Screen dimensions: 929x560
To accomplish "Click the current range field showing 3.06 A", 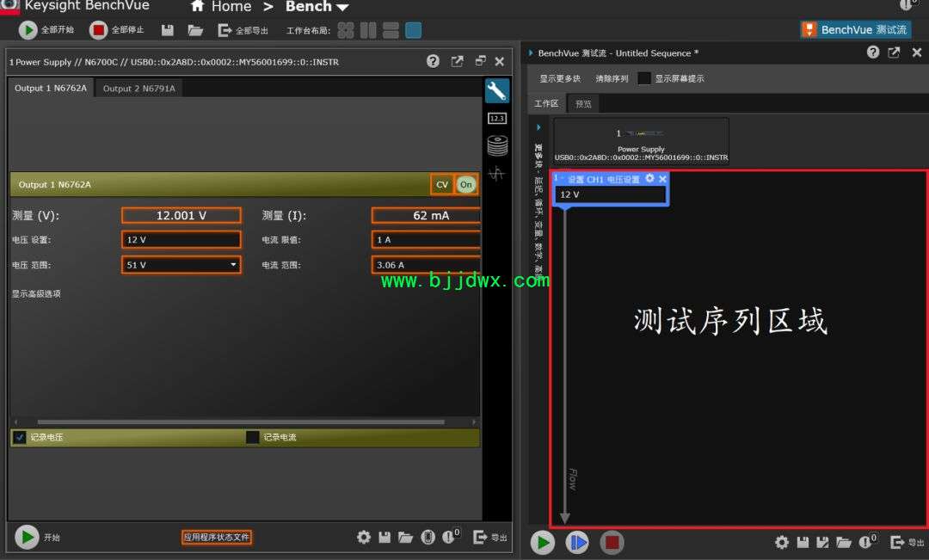I will click(x=426, y=264).
